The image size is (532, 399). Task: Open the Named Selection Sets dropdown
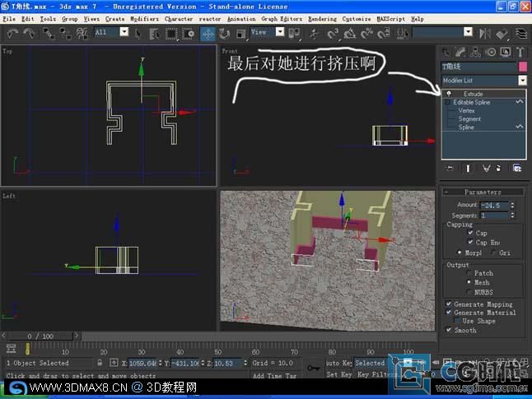468,32
